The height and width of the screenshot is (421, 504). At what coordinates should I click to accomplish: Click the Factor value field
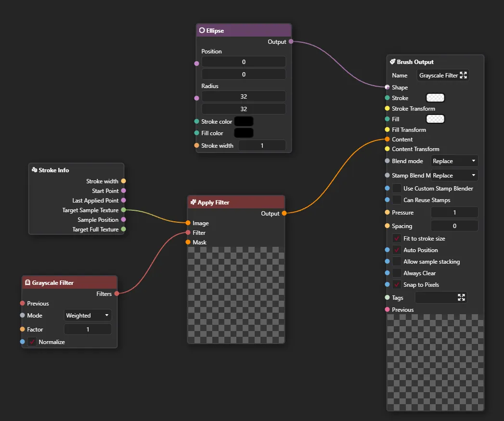click(x=88, y=330)
